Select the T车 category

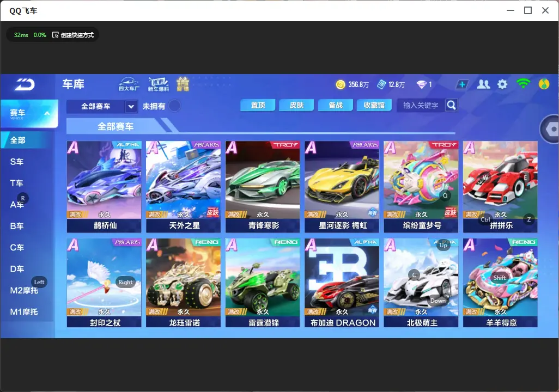click(x=16, y=183)
